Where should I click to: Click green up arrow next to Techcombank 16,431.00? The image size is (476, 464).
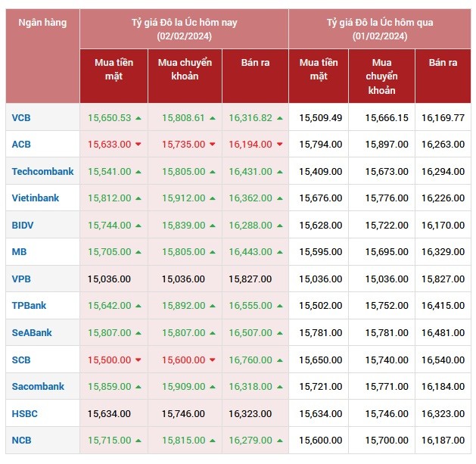(x=280, y=172)
